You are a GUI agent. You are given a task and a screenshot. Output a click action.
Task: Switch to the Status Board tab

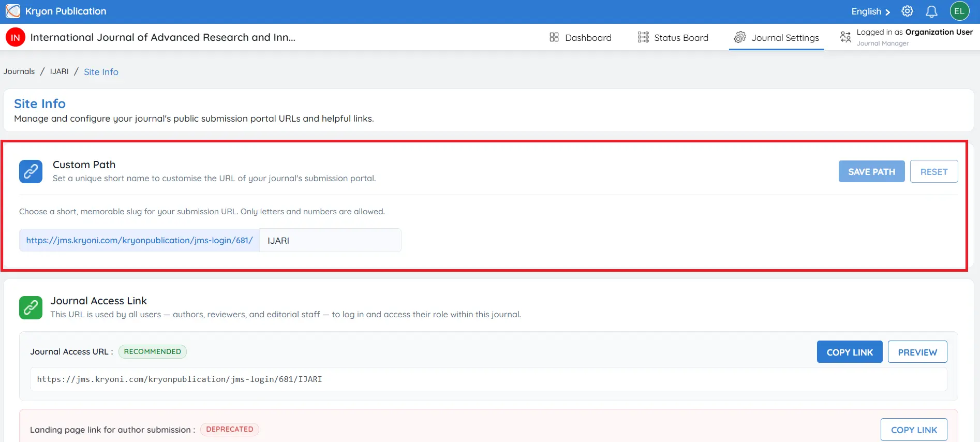tap(673, 37)
